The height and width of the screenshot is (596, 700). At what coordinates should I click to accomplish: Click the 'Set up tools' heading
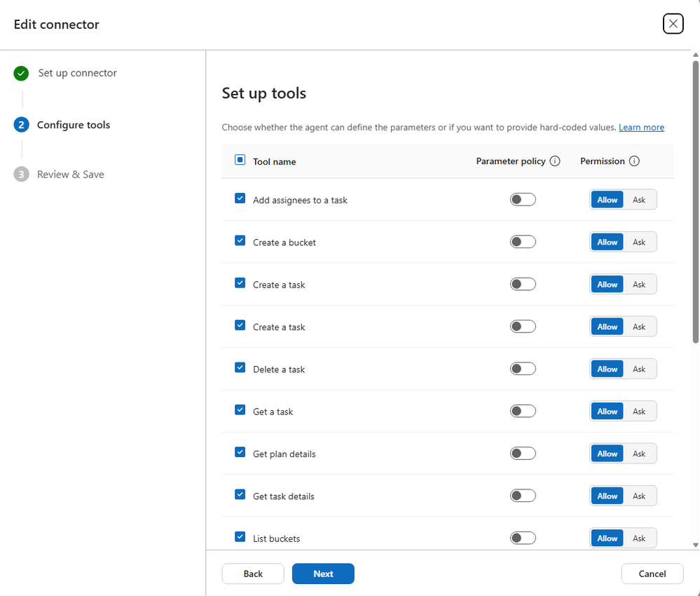264,93
